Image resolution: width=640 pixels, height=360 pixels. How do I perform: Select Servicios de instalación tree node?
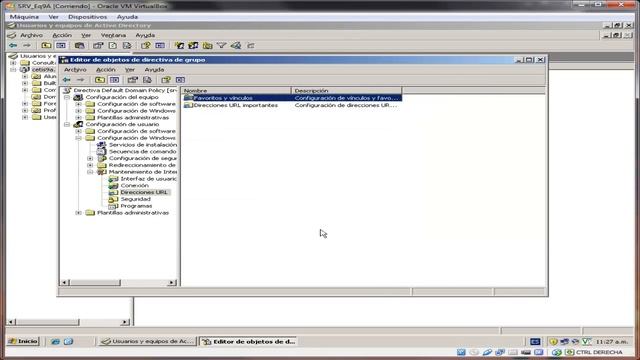pyautogui.click(x=142, y=145)
